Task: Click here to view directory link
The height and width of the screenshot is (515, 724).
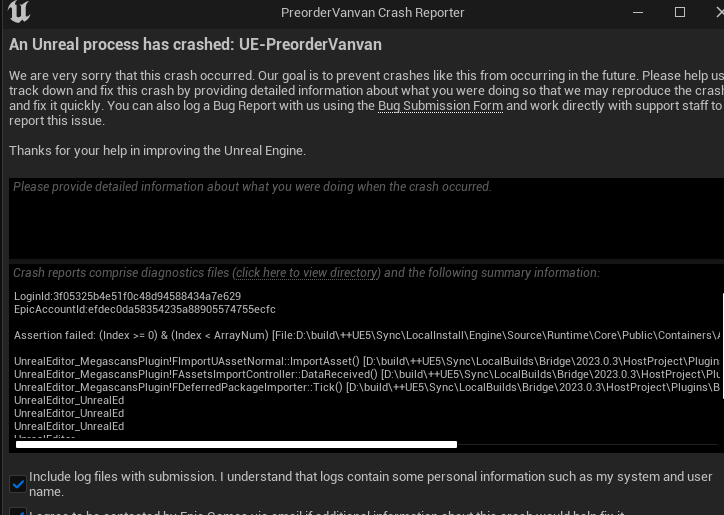Action: (x=306, y=273)
